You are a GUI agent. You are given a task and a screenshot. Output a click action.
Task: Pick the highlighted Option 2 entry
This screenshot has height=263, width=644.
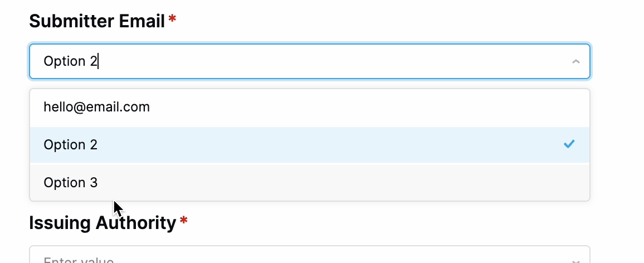pyautogui.click(x=310, y=145)
